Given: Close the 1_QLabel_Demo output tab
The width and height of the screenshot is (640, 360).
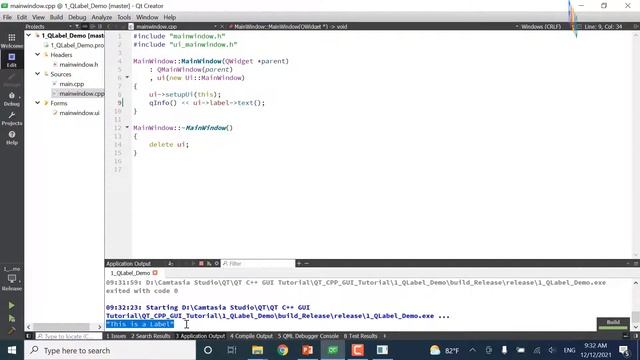Looking at the screenshot, I should 155,273.
